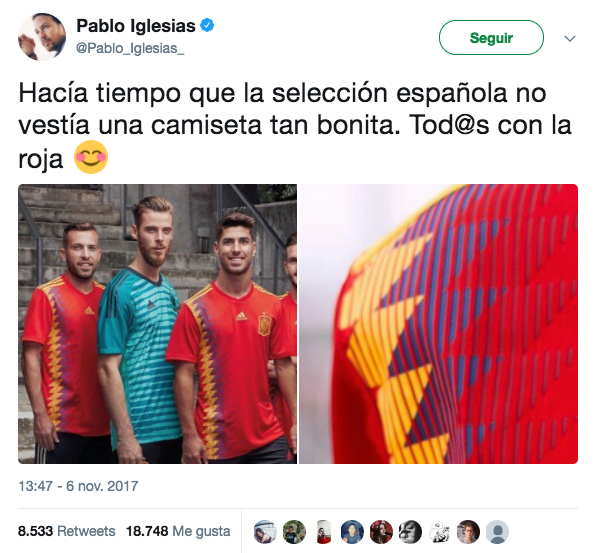
Task: Open fifth liker avatar with dark red tones
Action: click(x=381, y=532)
